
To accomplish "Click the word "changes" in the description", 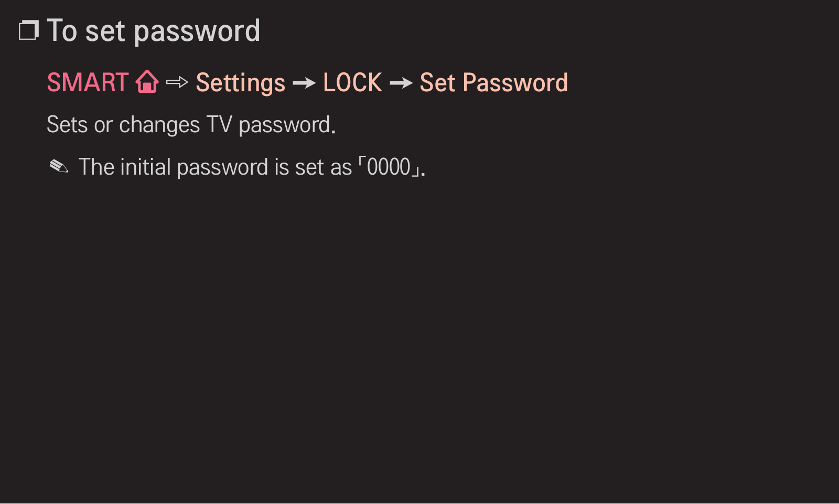I will click(159, 126).
